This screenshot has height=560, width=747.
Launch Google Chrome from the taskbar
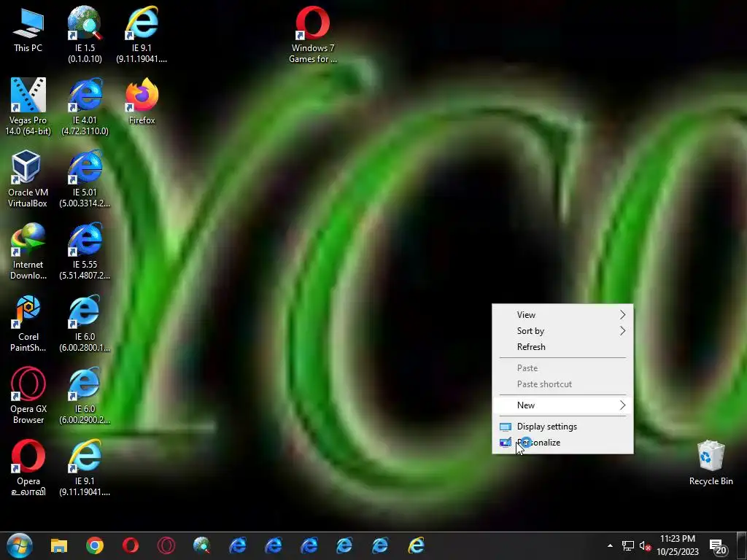click(95, 545)
